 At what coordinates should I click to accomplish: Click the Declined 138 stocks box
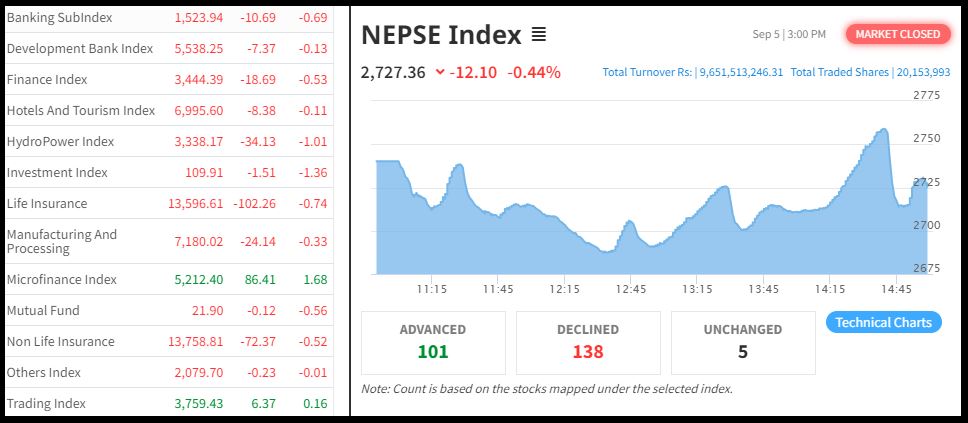[x=588, y=342]
